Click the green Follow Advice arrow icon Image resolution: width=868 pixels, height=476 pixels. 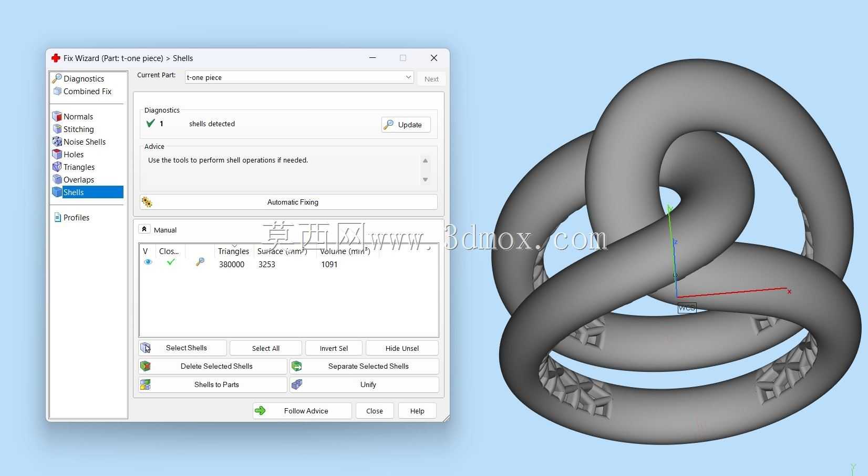point(260,411)
